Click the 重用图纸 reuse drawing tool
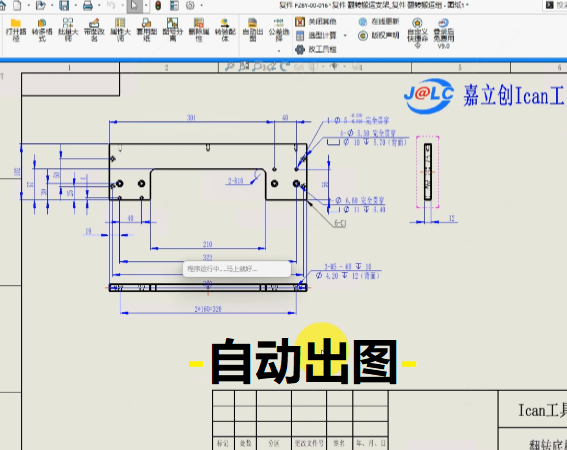The width and height of the screenshot is (567, 450). click(146, 30)
